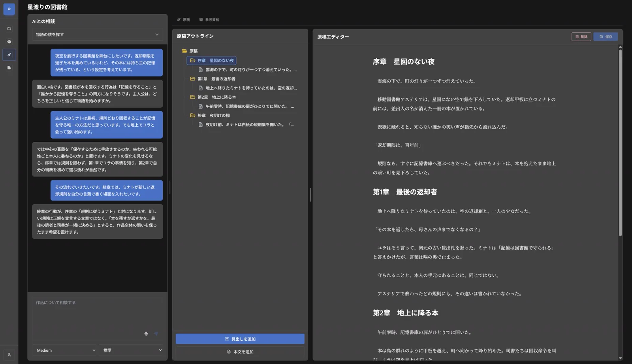Click the 原稿 root folder icon
Screen dimensions: 632x364
pyautogui.click(x=184, y=51)
